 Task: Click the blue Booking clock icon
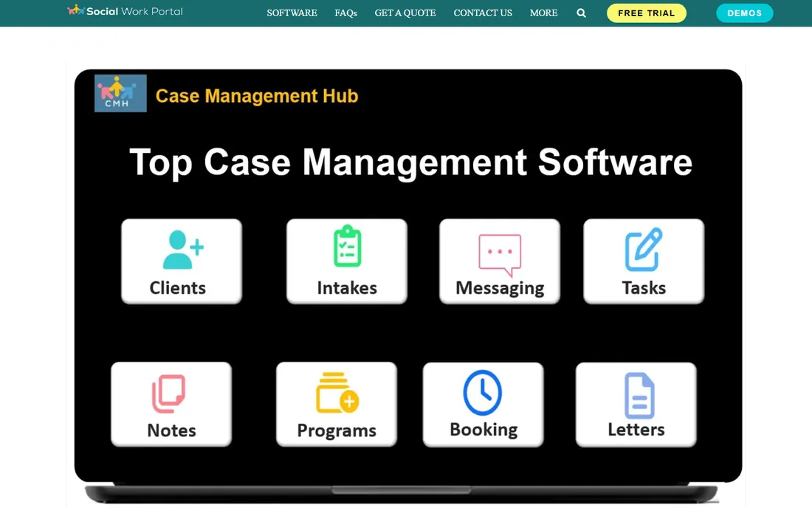(x=482, y=393)
